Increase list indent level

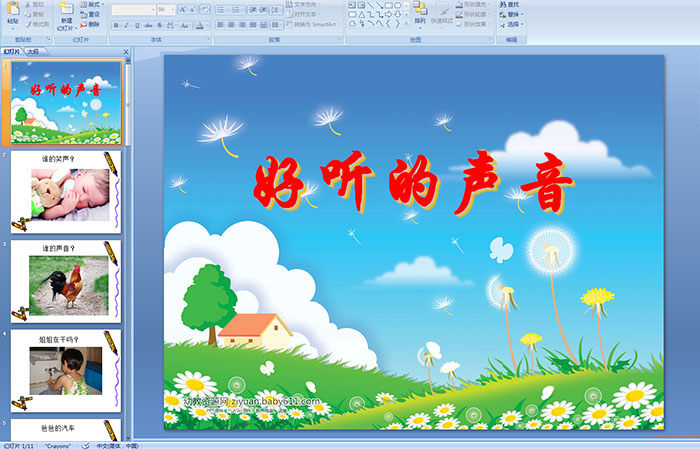click(263, 9)
